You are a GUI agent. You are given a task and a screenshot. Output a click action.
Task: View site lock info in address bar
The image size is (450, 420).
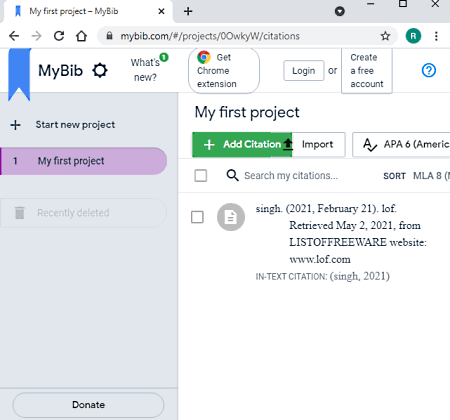pyautogui.click(x=109, y=36)
